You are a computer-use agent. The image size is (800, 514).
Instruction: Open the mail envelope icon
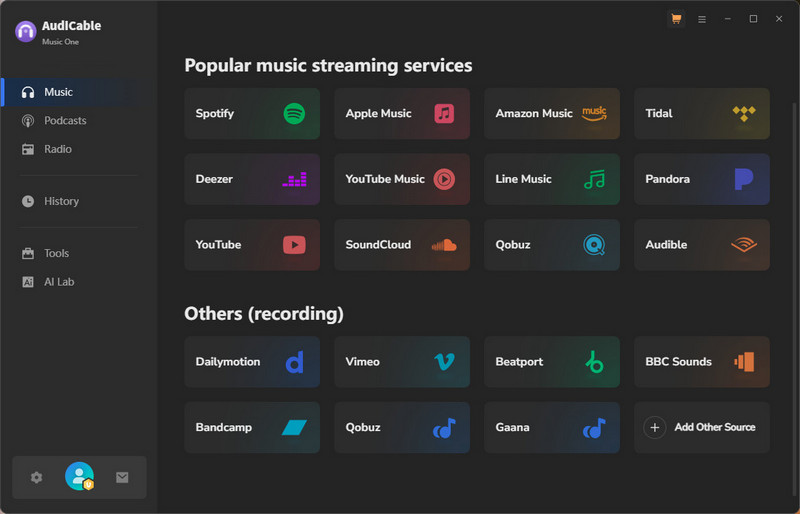point(122,477)
